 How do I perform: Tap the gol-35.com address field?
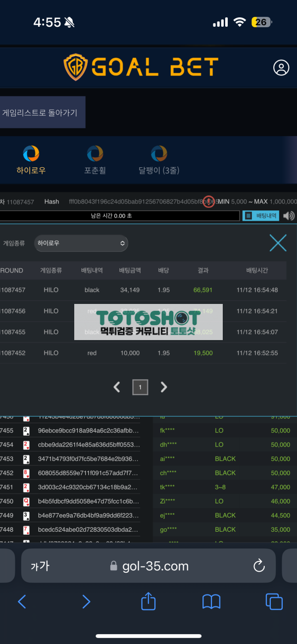(x=148, y=566)
